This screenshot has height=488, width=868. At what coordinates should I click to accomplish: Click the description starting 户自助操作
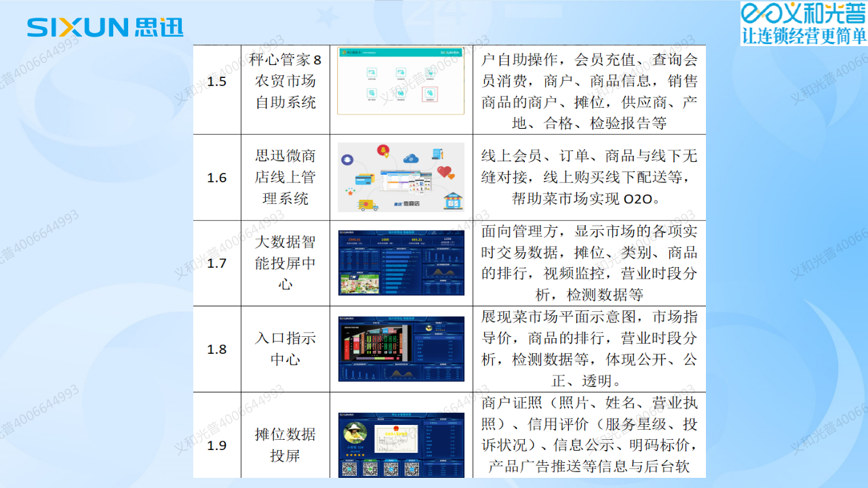click(x=589, y=91)
